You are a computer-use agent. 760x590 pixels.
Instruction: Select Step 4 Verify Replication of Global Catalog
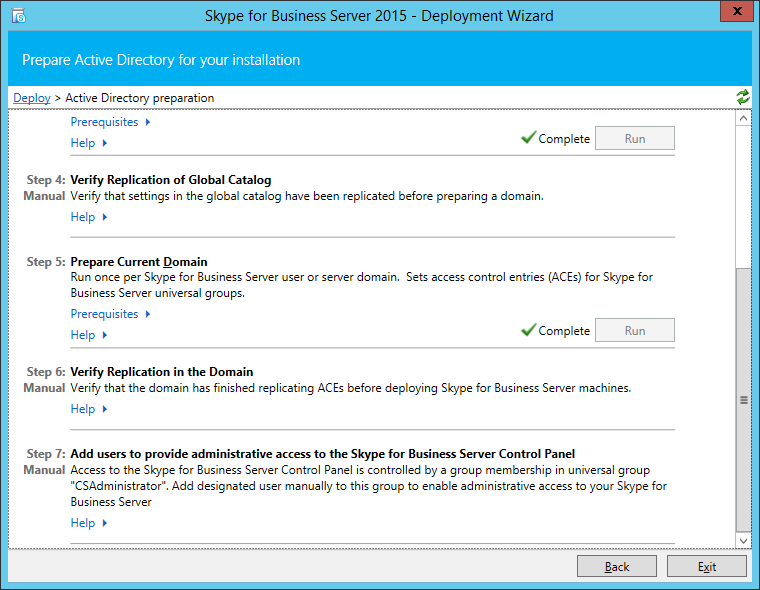(x=171, y=180)
